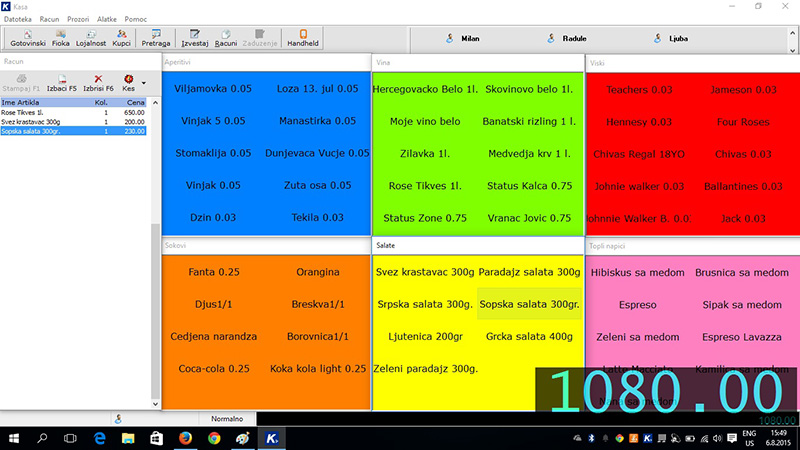Open the Alatke menu
The height and width of the screenshot is (450, 800).
point(107,19)
